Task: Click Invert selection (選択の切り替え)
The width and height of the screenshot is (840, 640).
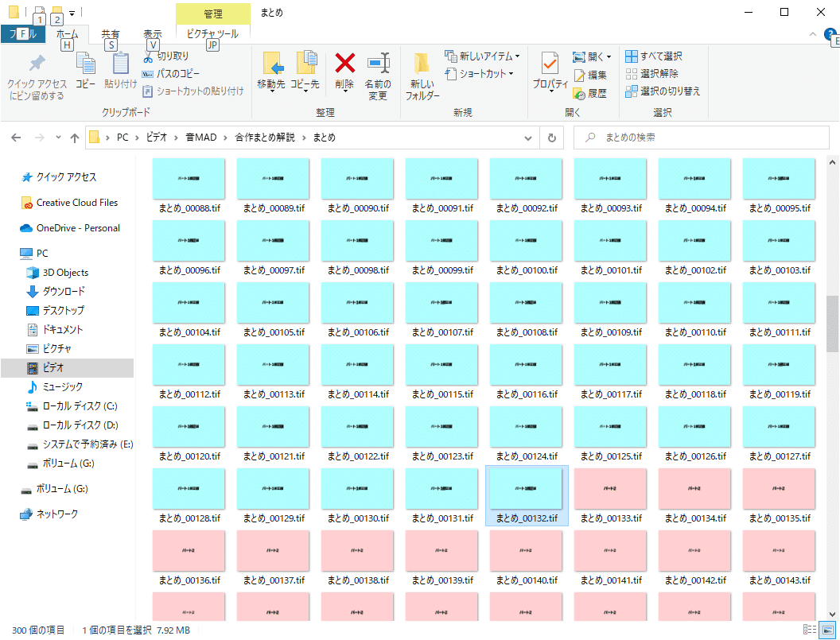Action: (663, 91)
